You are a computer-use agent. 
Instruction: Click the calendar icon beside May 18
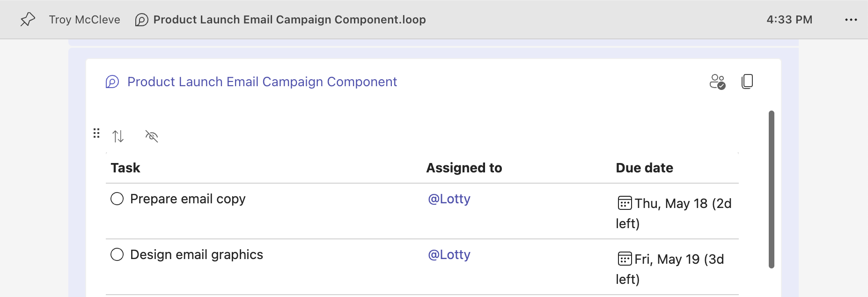624,203
